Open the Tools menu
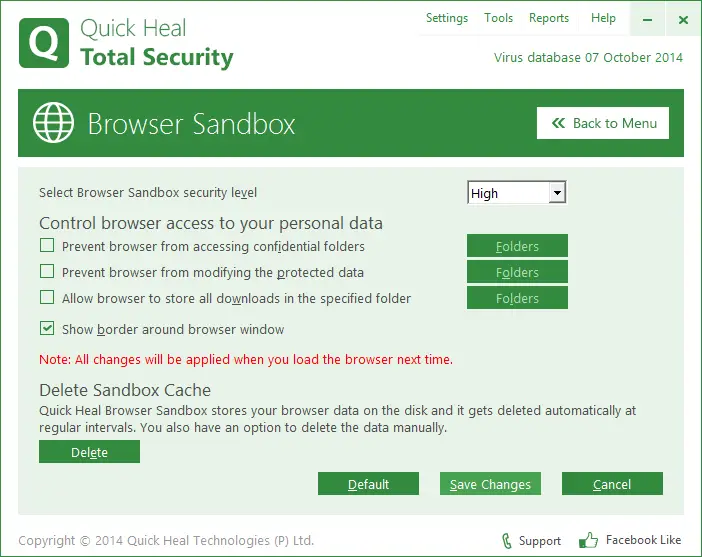The image size is (702, 557). pos(498,18)
